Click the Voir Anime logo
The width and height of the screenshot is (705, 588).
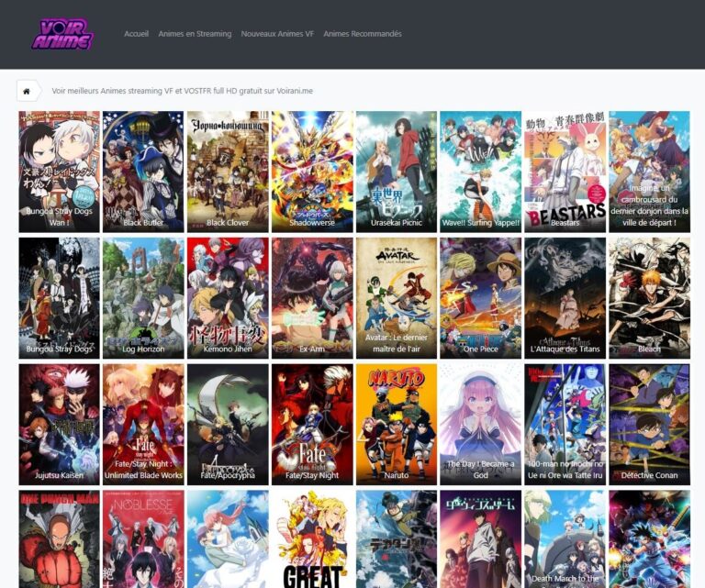[x=63, y=34]
